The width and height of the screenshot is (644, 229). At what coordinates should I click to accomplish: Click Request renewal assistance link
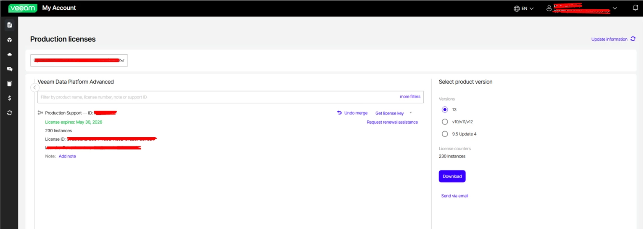[x=392, y=122]
